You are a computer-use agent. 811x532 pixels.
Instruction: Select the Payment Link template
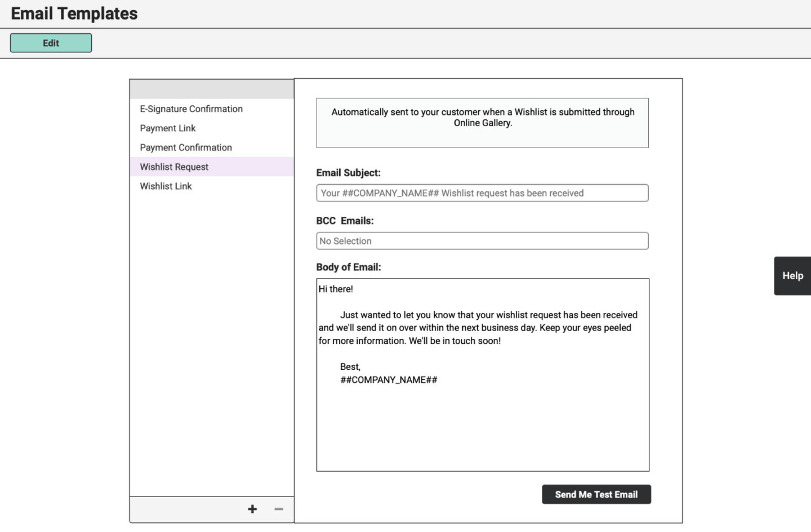click(x=168, y=128)
